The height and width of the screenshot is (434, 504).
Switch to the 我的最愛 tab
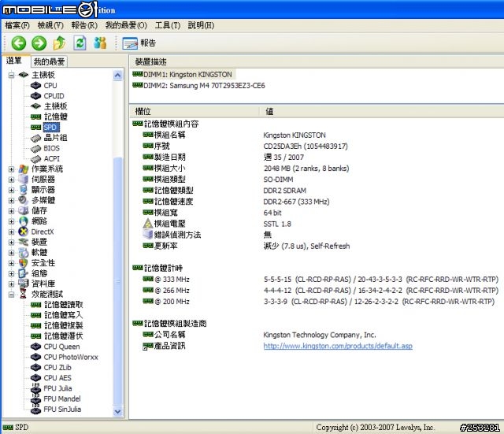(49, 61)
